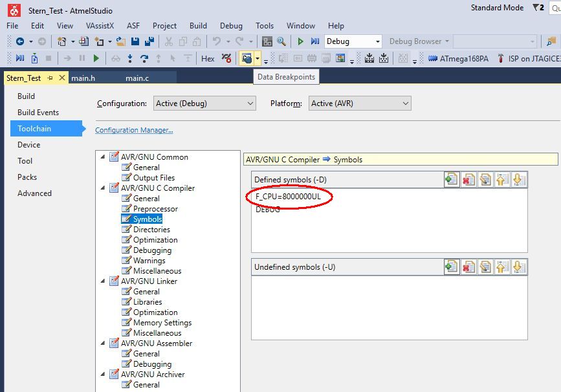Collapse the AVR/GNU C Compiler tree node

coord(103,188)
